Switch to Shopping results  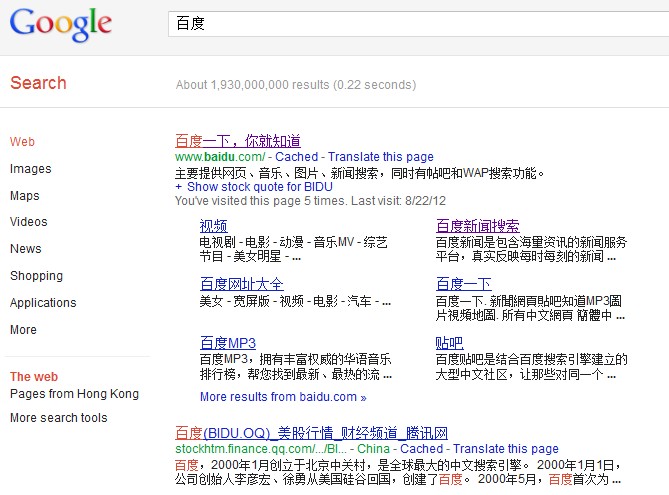click(36, 276)
